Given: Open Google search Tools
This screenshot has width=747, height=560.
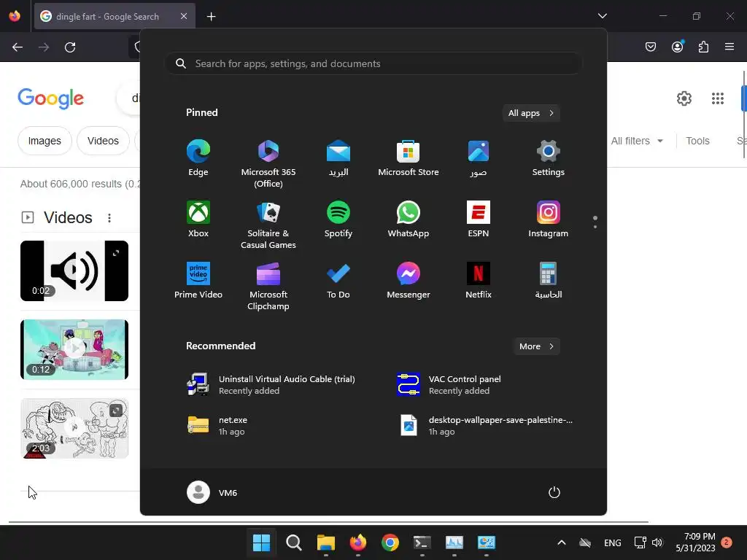Looking at the screenshot, I should point(697,141).
